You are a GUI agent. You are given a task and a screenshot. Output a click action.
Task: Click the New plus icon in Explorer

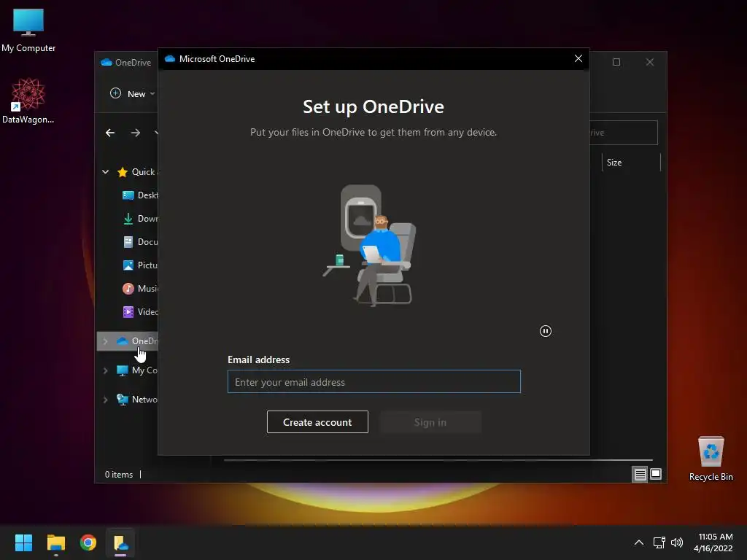116,93
